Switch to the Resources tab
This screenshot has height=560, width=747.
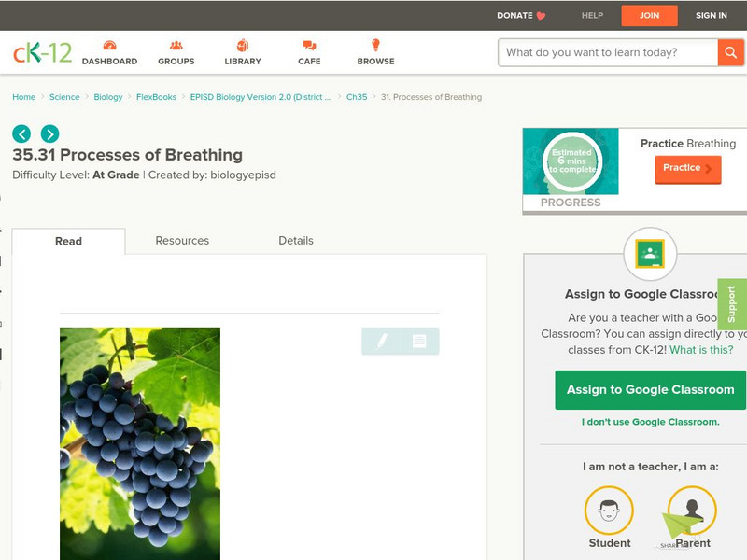182,241
